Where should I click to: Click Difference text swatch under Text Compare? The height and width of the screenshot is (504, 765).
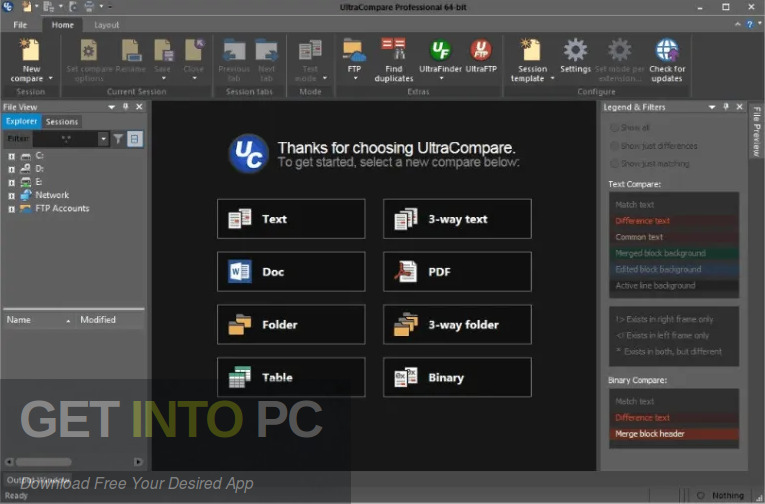point(674,221)
